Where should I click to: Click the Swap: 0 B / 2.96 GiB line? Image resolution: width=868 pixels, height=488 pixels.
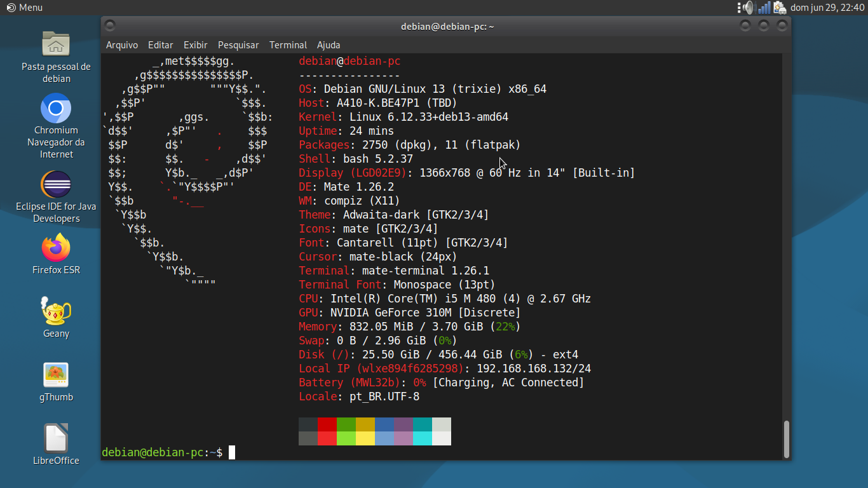coord(378,341)
